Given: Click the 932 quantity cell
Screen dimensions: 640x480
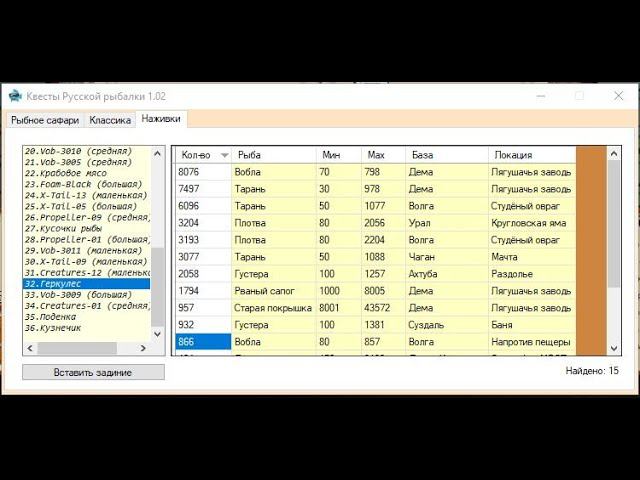Looking at the screenshot, I should pyautogui.click(x=203, y=325).
